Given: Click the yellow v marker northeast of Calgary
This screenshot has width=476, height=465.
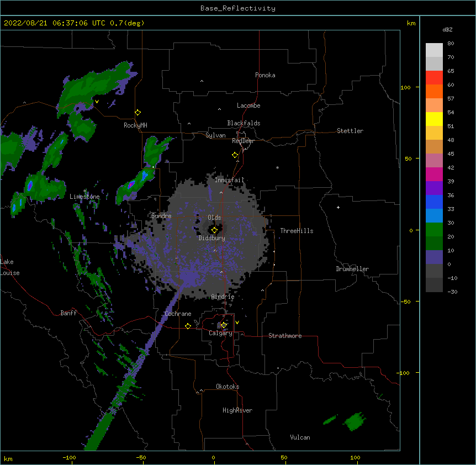Looking at the screenshot, I should point(237,323).
